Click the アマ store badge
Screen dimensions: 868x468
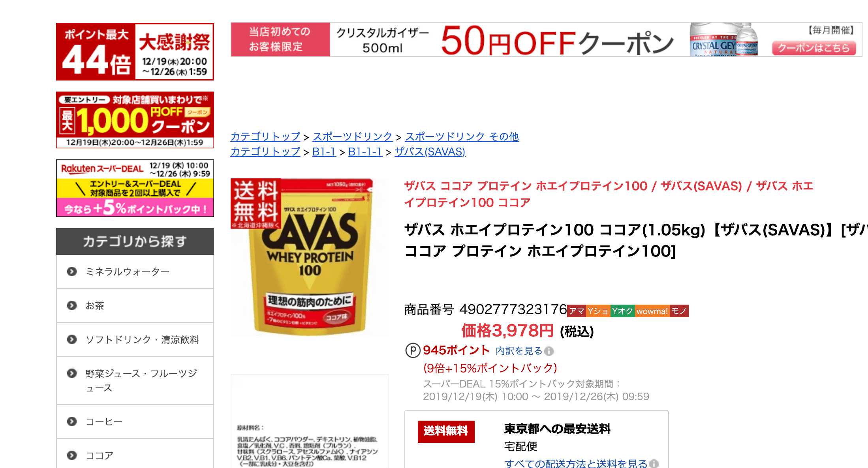coord(577,311)
